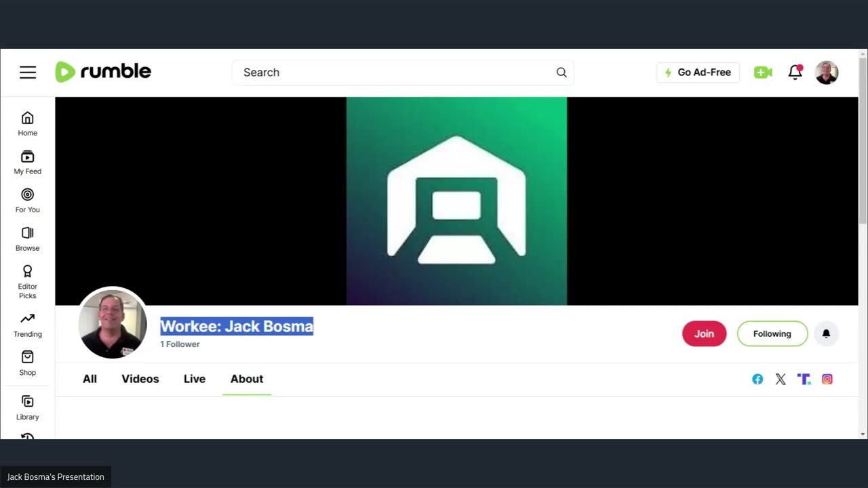The height and width of the screenshot is (488, 868).
Task: Open Trending in the sidebar
Action: point(28,325)
